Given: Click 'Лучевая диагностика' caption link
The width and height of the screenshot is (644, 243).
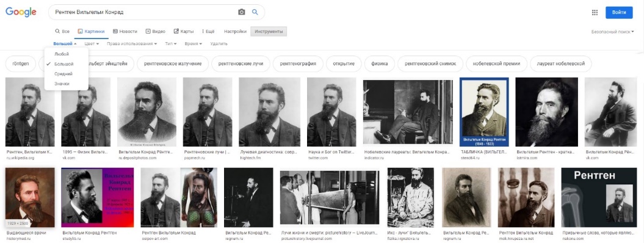Looking at the screenshot, I should (269, 152).
